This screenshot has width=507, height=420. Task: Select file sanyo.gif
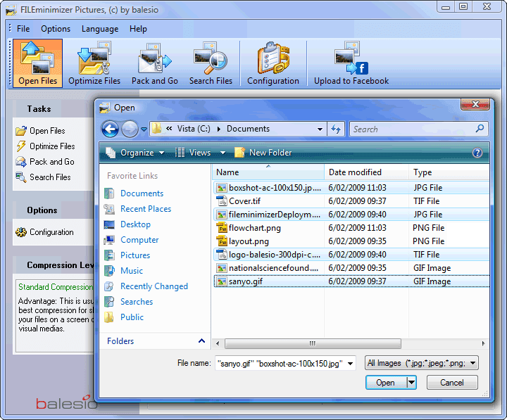pyautogui.click(x=351, y=281)
